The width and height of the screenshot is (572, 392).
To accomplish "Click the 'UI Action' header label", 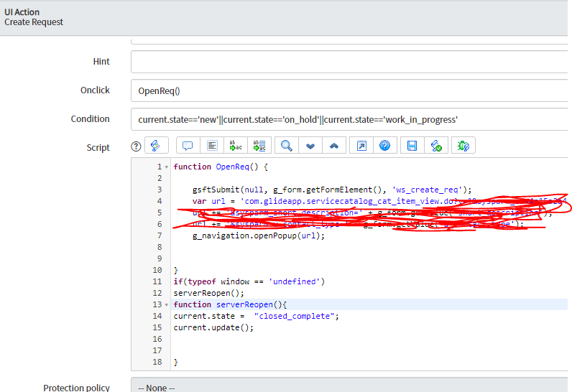I will [x=22, y=12].
